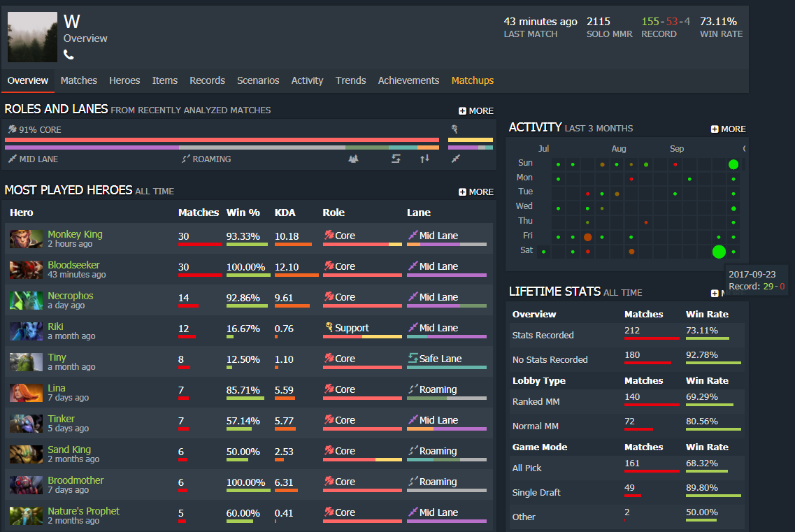Click the Core icon in Lina row
Screen dimensions: 795x532
[329, 389]
